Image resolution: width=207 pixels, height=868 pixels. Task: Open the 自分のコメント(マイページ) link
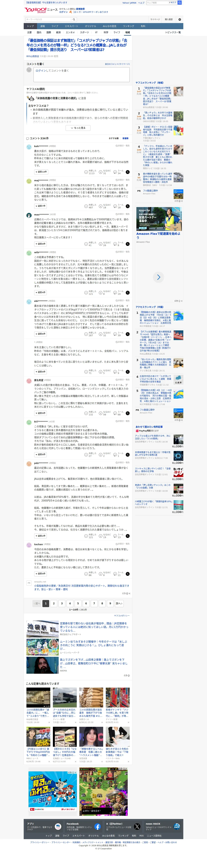click(x=117, y=64)
